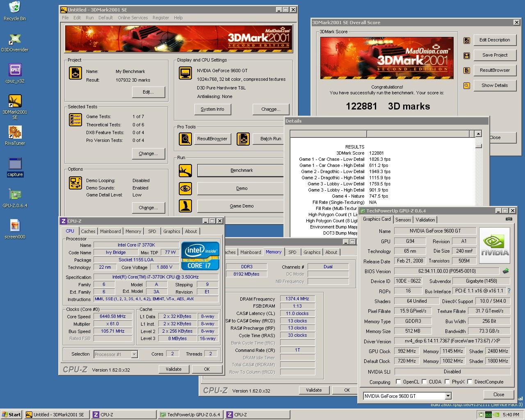Click the taskbar clock showing 5:40 PM
525x420 pixels.
tap(511, 415)
